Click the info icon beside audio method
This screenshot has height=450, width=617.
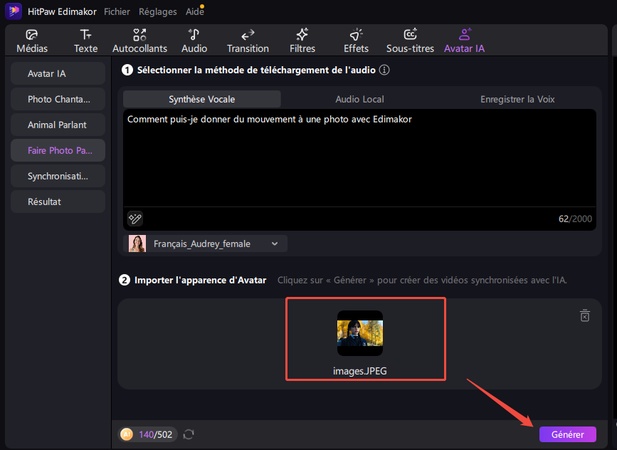coord(385,70)
